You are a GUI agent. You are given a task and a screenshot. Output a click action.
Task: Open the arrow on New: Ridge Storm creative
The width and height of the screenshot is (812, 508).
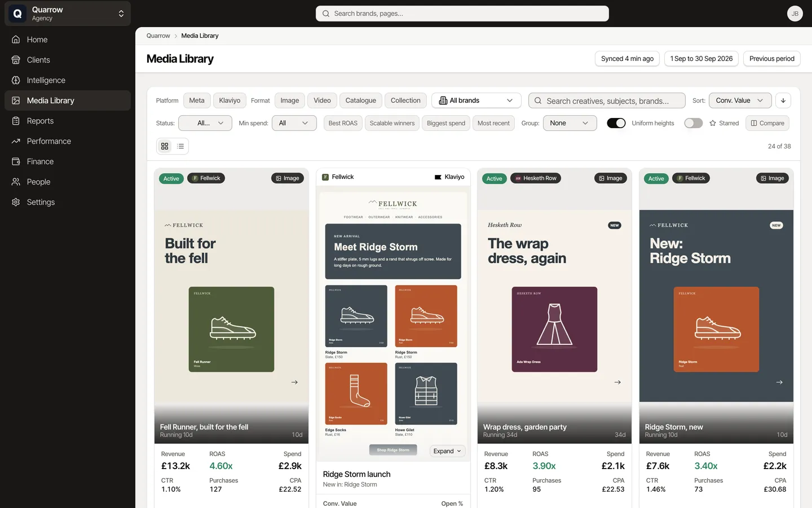click(779, 382)
